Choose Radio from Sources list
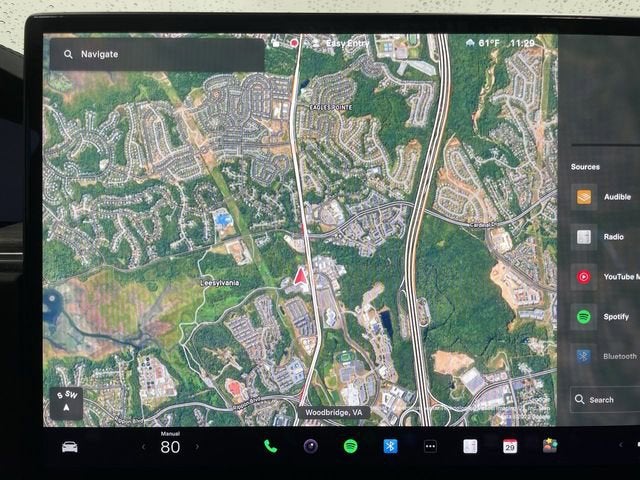The height and width of the screenshot is (480, 640). [600, 237]
